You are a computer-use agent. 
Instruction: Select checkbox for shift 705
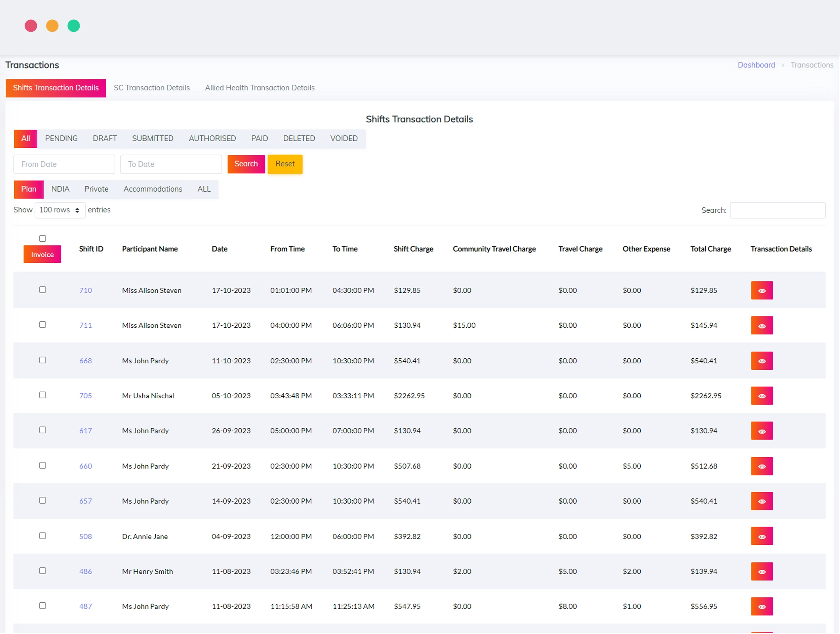[42, 395]
